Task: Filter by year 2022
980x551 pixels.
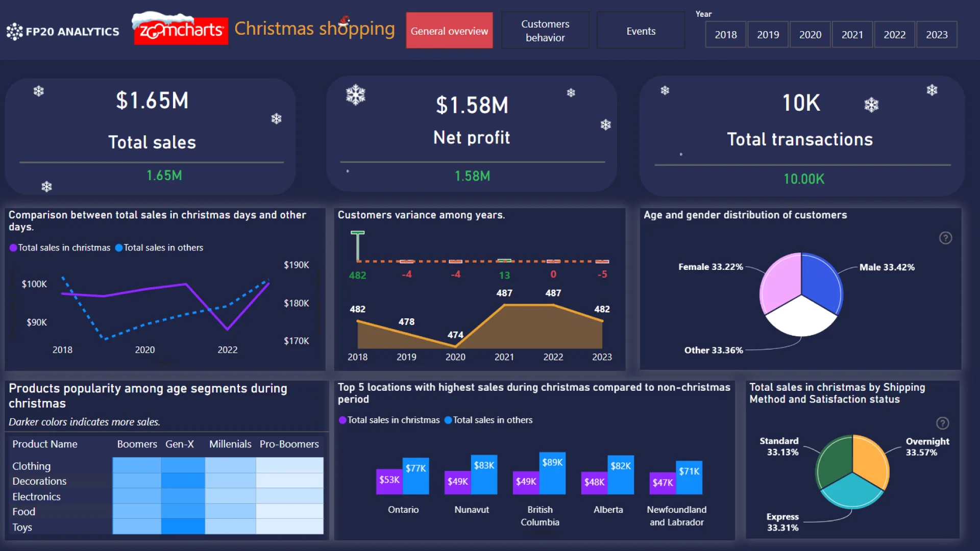Action: [894, 34]
